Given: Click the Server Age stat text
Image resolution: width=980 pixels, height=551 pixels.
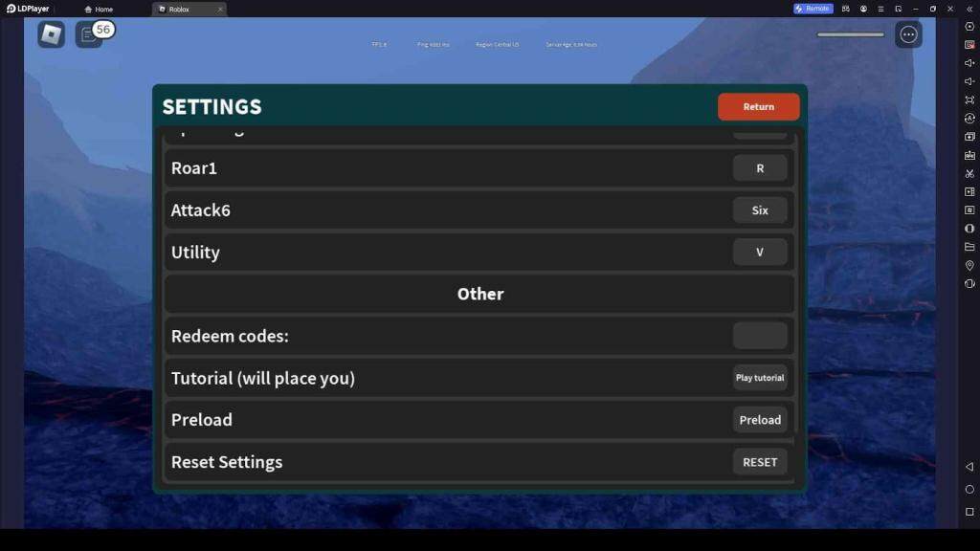Looking at the screenshot, I should click(x=571, y=45).
